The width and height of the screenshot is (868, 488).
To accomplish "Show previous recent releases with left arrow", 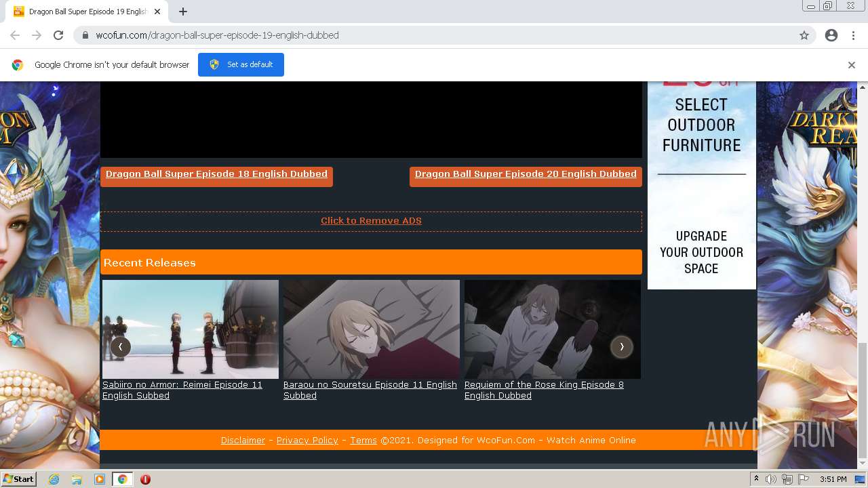I will 120,346.
